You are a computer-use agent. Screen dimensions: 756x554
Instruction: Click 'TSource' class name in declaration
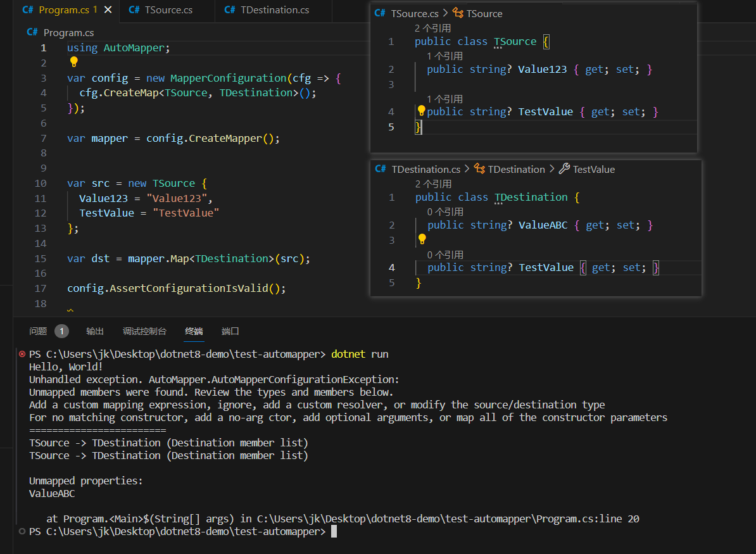point(515,41)
